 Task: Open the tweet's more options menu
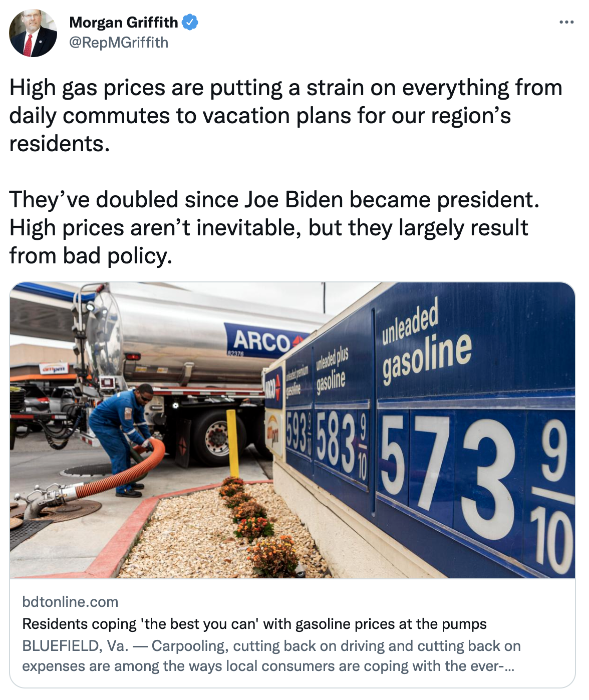566,23
